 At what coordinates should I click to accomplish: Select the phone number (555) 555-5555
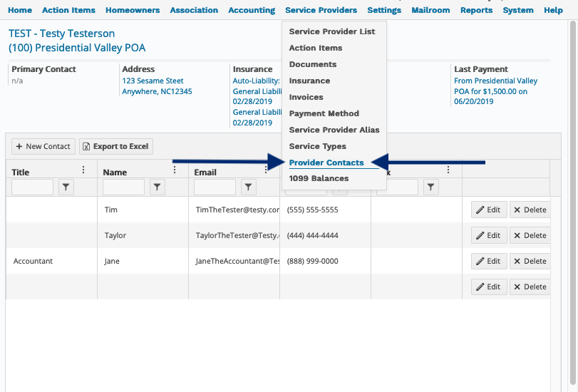click(312, 210)
